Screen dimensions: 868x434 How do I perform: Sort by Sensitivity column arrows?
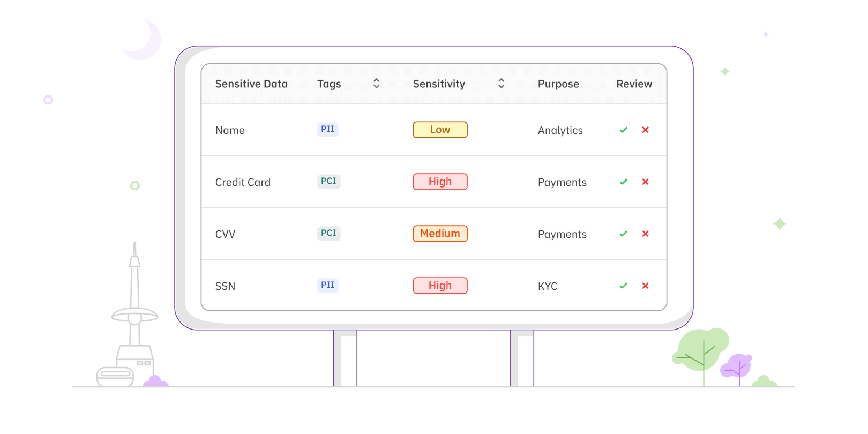[x=501, y=84]
